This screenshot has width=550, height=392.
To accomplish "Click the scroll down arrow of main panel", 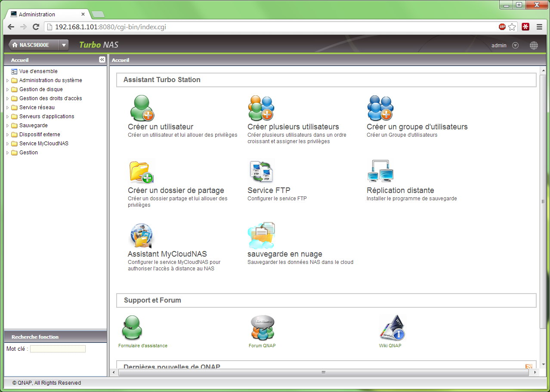I will (543, 364).
